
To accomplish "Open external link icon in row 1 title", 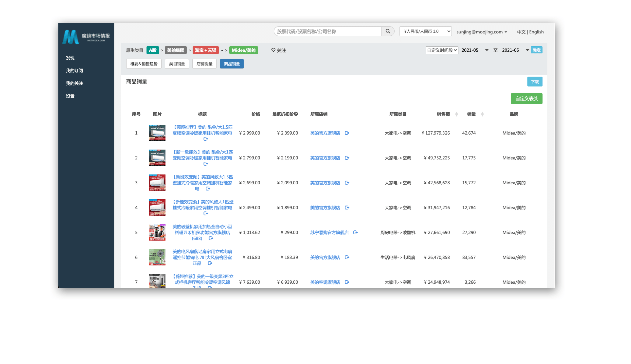I will (206, 139).
